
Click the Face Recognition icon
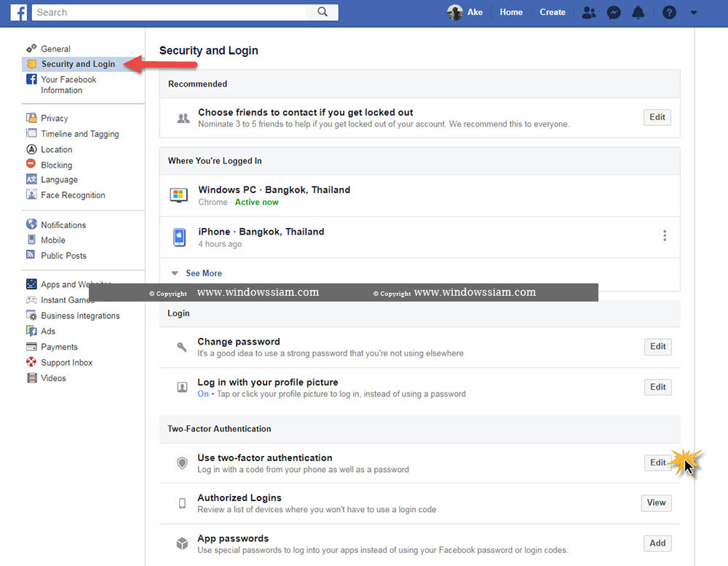[x=31, y=194]
